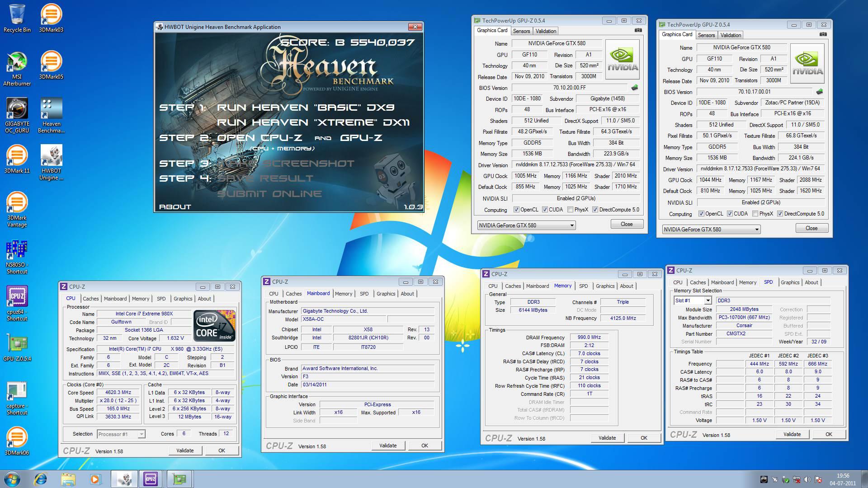This screenshot has width=868, height=488.
Task: Toggle DirectCompute 5.0 checkbox in Gigabyte GPU-Z
Action: [x=595, y=210]
